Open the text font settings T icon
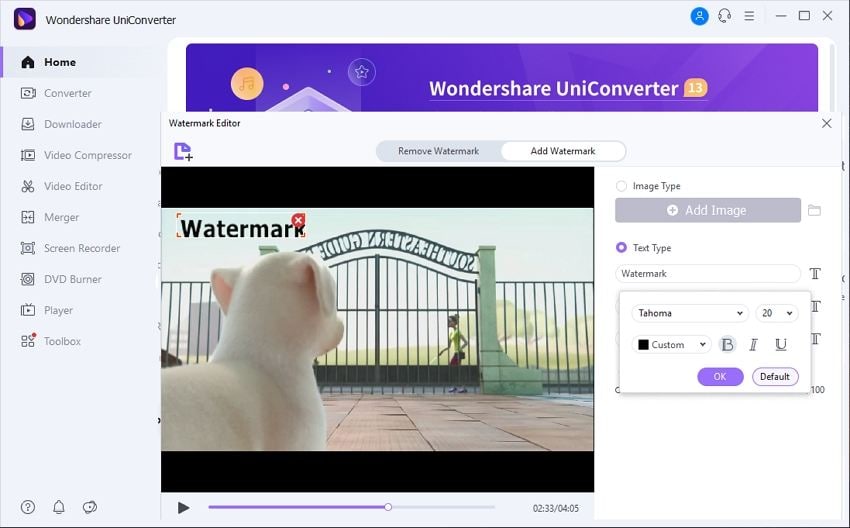The height and width of the screenshot is (528, 850). pos(815,273)
